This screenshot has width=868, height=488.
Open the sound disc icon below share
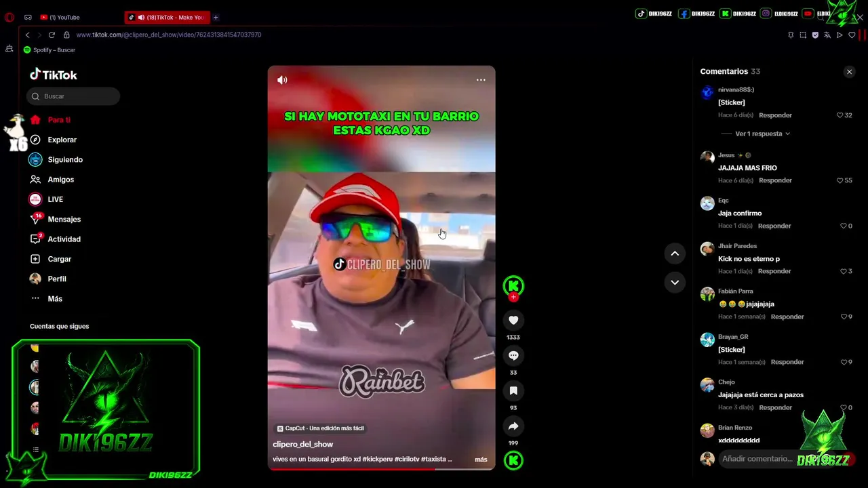[513, 460]
